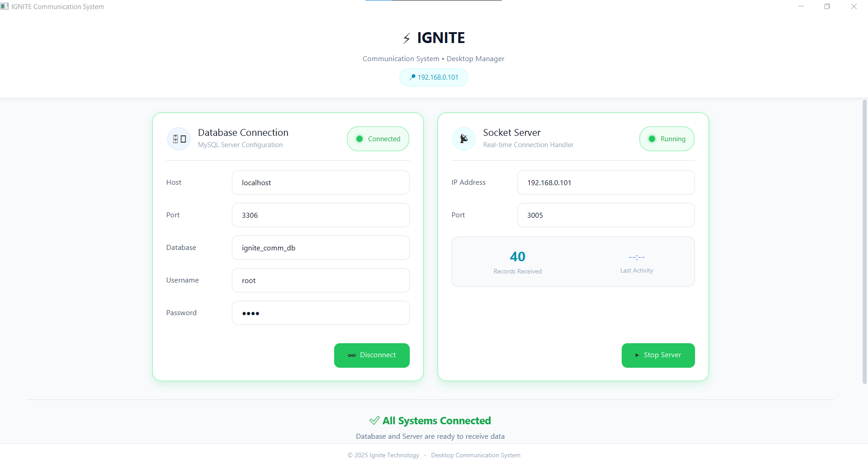Click the Socket Server satellite dish icon

pyautogui.click(x=464, y=139)
